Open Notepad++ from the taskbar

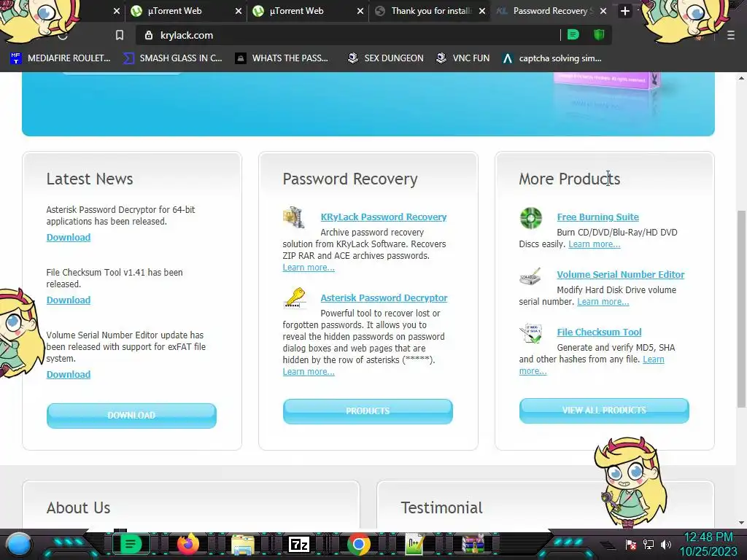coord(415,544)
